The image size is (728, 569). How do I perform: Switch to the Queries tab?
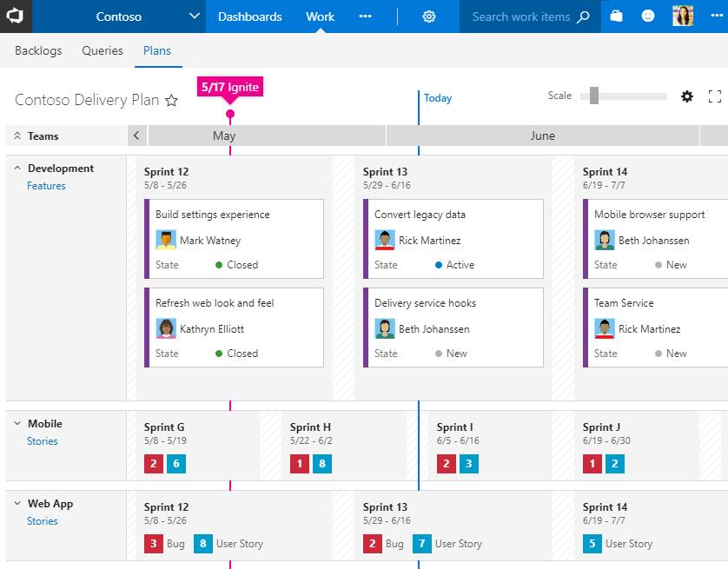[103, 50]
